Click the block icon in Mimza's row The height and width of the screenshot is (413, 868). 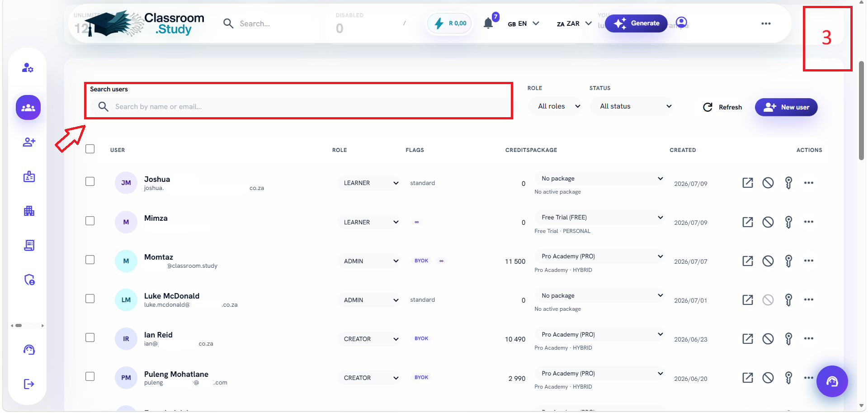click(x=768, y=222)
